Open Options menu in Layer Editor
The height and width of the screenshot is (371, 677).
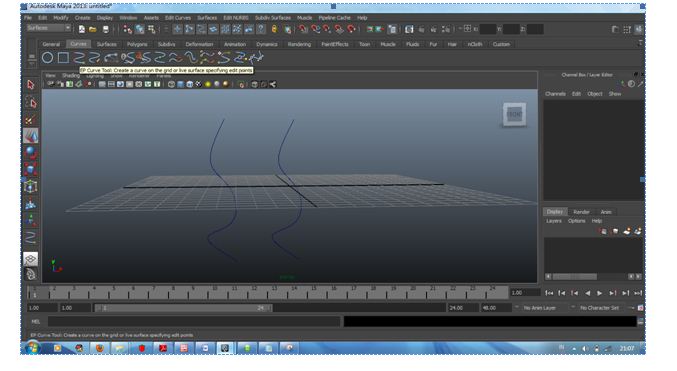(576, 221)
